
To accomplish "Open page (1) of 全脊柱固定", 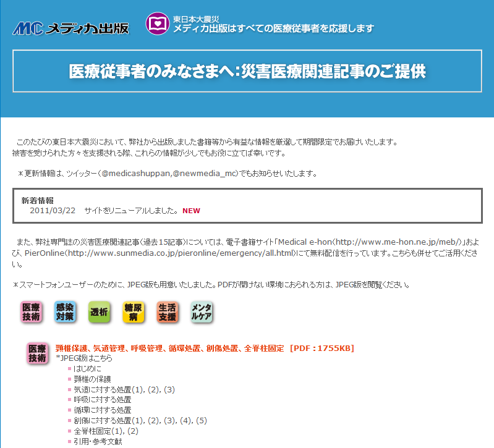I will pos(119,431).
